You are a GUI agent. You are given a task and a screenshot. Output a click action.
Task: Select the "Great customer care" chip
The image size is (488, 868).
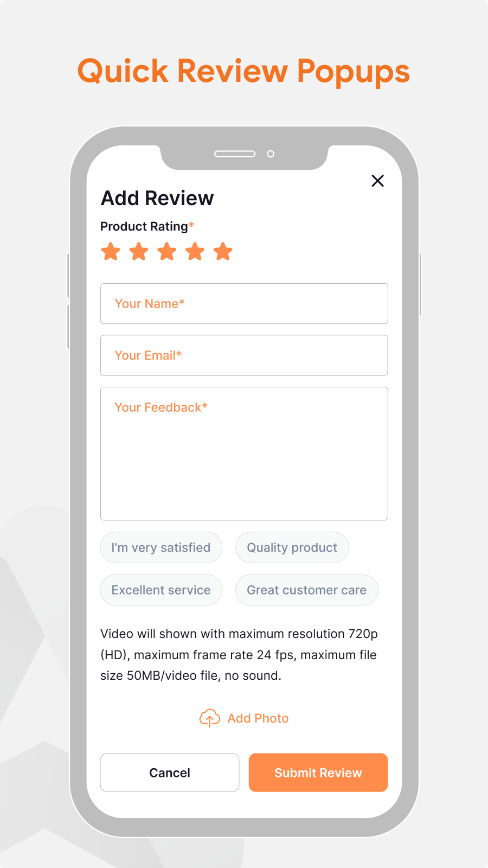(x=306, y=590)
